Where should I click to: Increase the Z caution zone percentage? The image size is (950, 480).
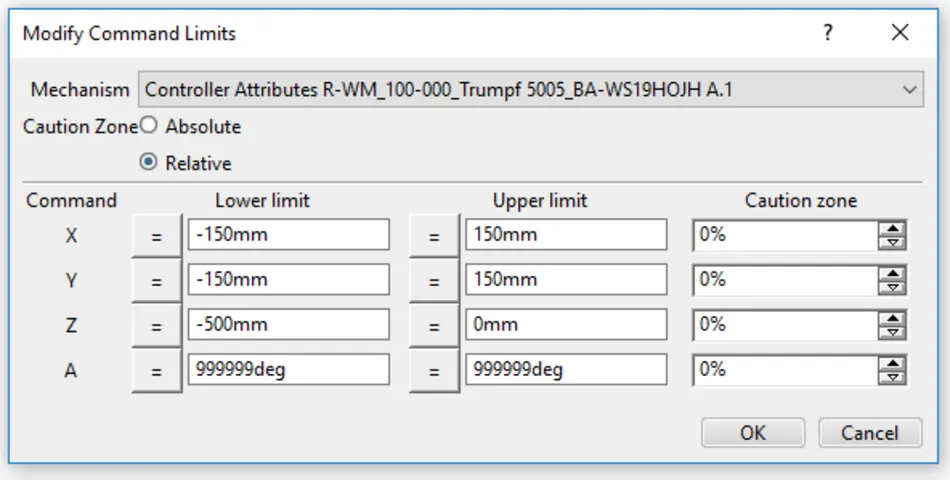pyautogui.click(x=894, y=319)
